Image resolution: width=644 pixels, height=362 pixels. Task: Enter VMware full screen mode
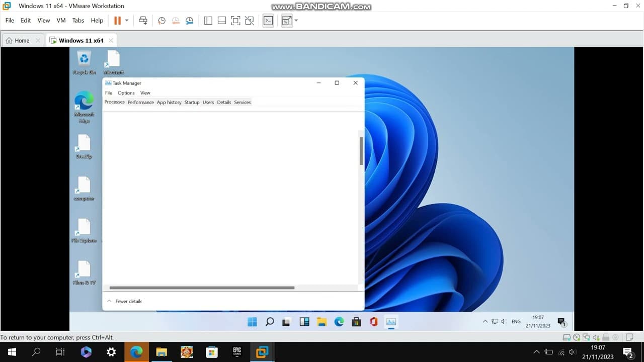point(235,21)
